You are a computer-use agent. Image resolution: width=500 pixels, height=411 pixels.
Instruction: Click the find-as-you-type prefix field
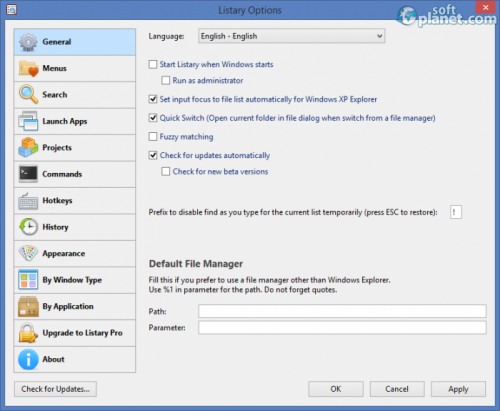pyautogui.click(x=456, y=212)
